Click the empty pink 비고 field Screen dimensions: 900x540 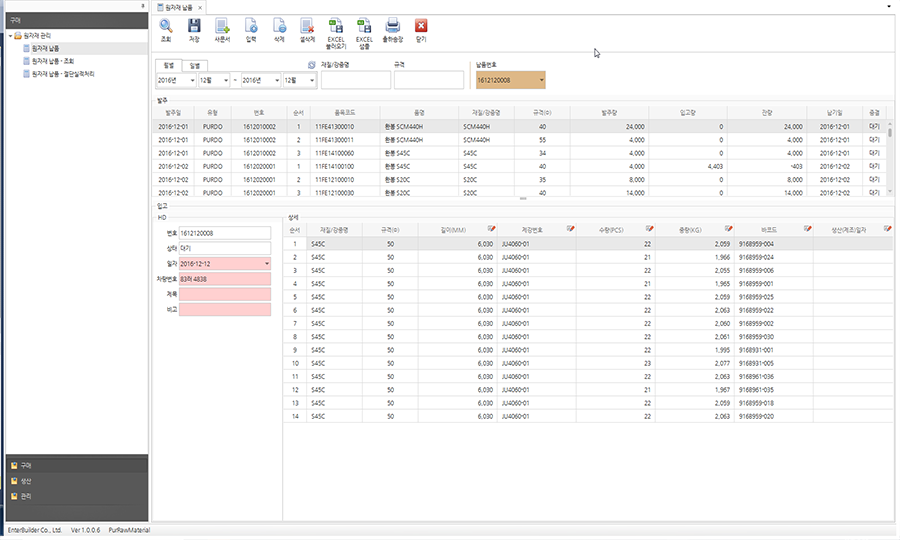[x=224, y=309]
